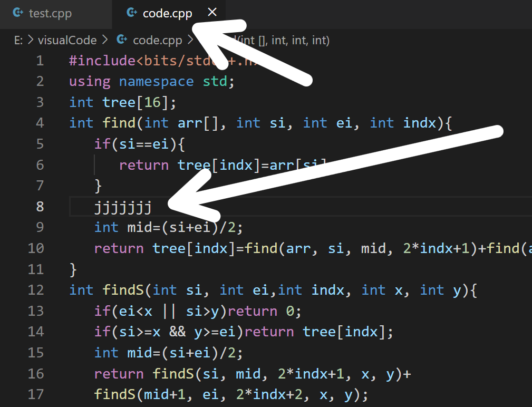Click the C++ file icon on test.cpp tab
The image size is (532, 407).
pos(18,13)
